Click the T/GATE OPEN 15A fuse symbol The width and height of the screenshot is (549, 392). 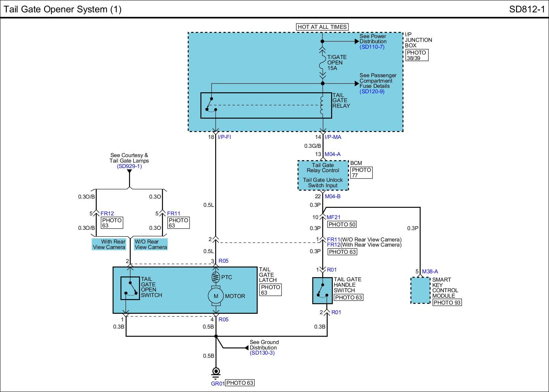pos(322,63)
